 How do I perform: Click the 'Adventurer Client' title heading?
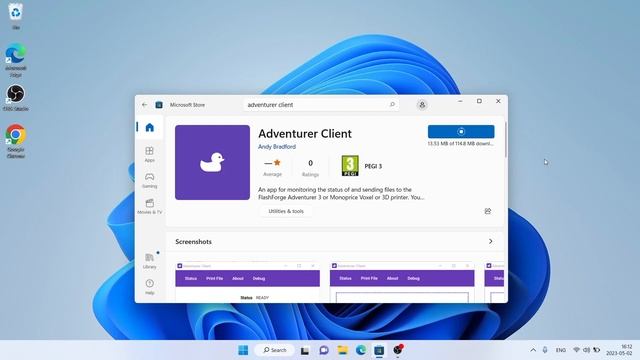tap(305, 133)
